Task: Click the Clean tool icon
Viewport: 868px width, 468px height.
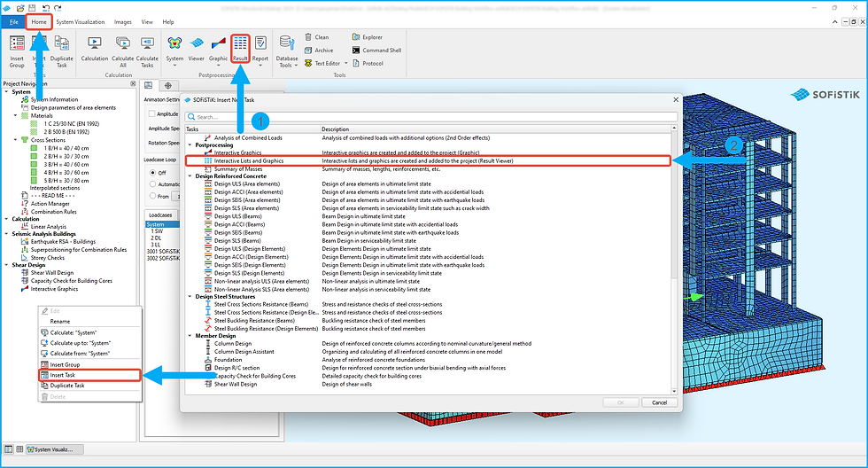Action: (x=308, y=37)
